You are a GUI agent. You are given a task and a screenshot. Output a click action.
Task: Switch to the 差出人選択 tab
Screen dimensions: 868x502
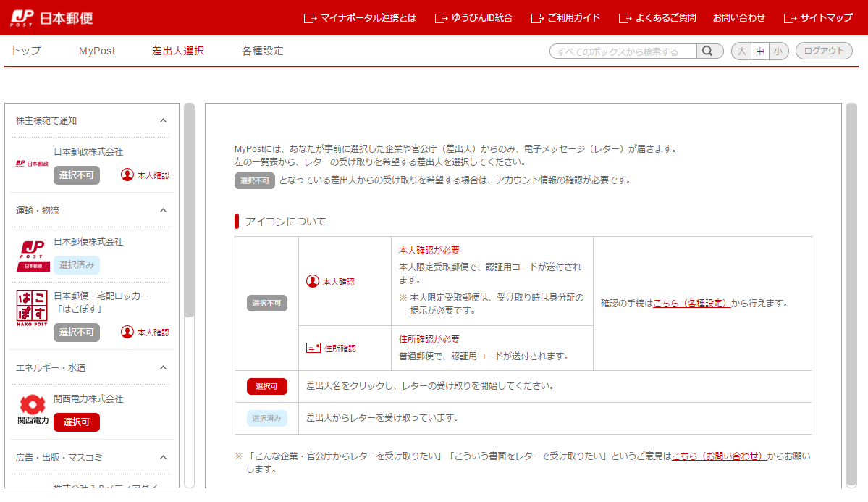(177, 51)
